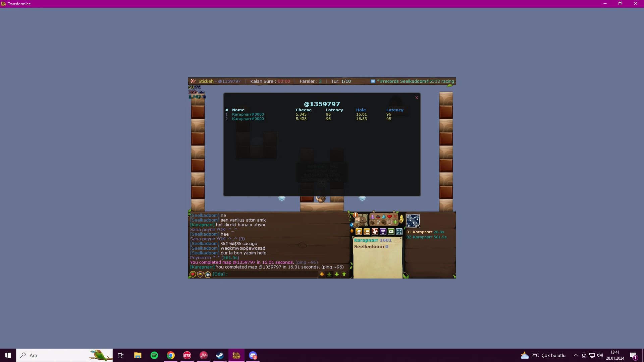
Task: Expand hidden system tray icons chevron
Action: click(576, 355)
